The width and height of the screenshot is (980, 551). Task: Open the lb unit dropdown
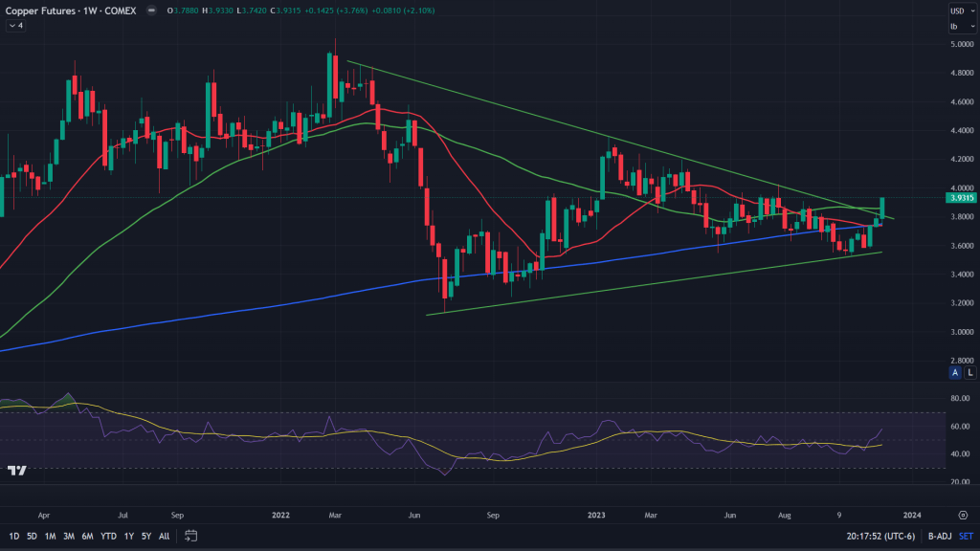click(957, 26)
